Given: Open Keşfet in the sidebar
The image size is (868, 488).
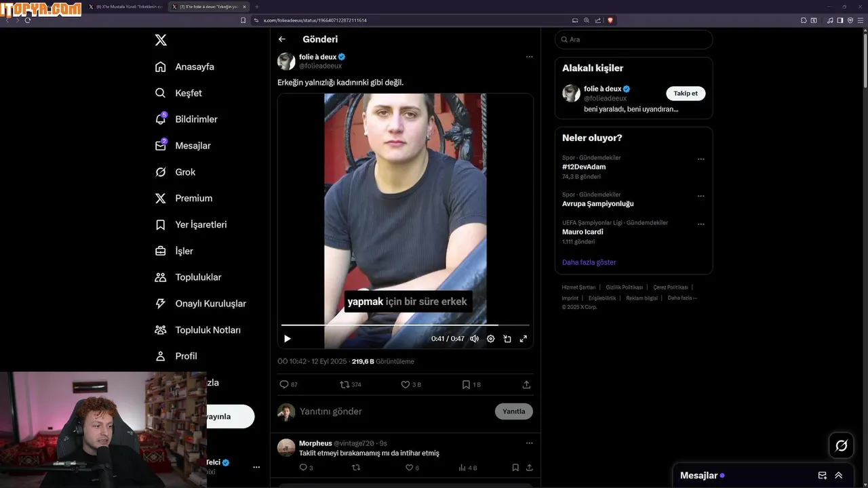Looking at the screenshot, I should coord(178,93).
